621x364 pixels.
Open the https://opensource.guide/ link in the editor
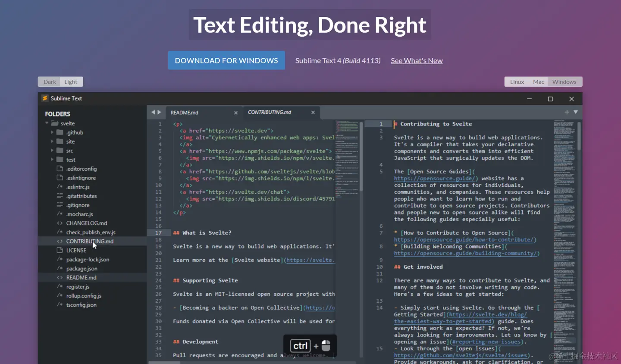click(436, 179)
